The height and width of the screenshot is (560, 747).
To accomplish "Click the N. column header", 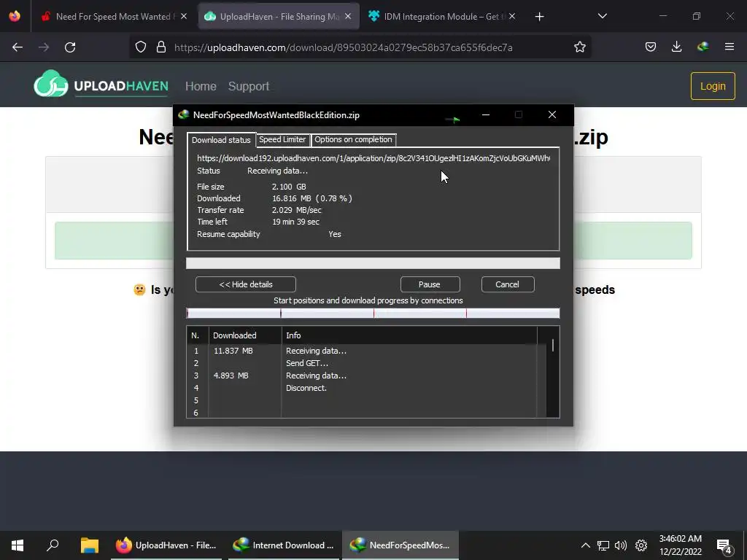I will (197, 335).
